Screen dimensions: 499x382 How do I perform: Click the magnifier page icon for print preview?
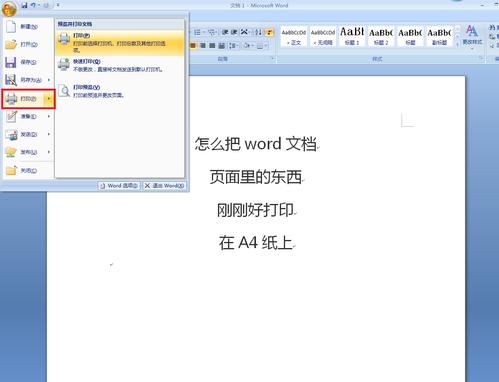pos(64,91)
